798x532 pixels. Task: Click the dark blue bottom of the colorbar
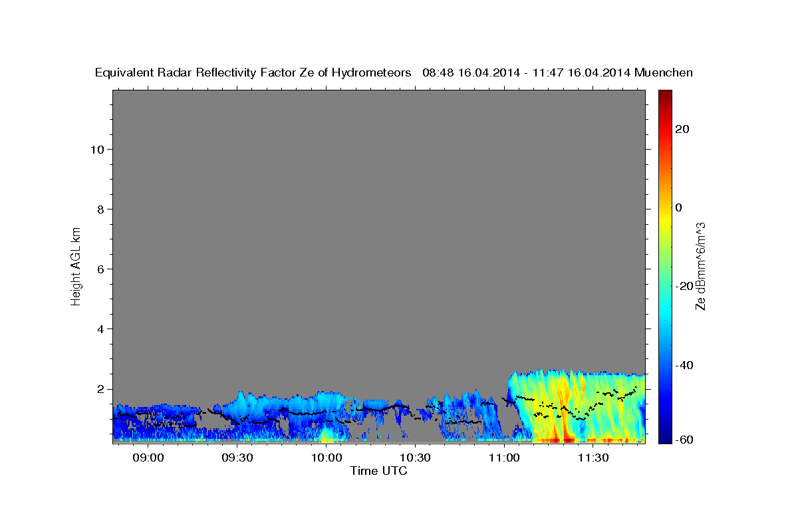point(665,436)
